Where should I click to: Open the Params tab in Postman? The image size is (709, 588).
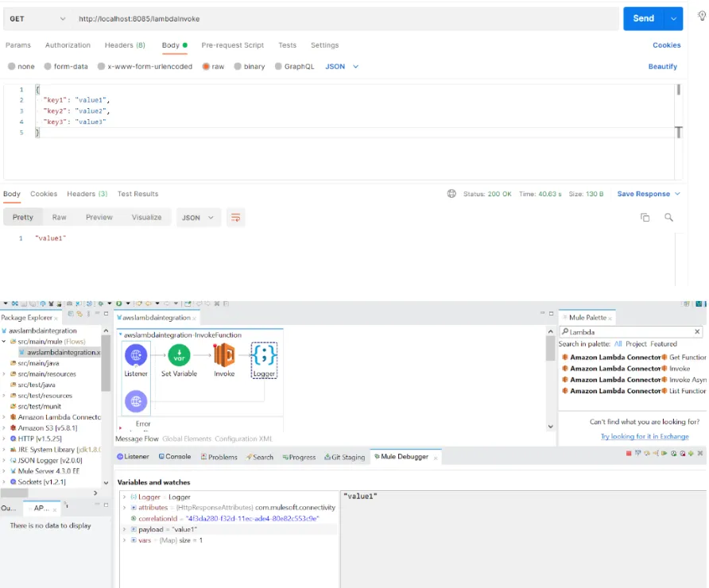tap(18, 45)
